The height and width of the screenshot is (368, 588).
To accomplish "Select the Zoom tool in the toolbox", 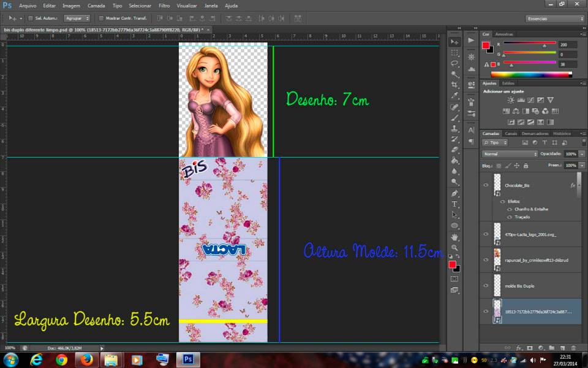I will [x=454, y=247].
